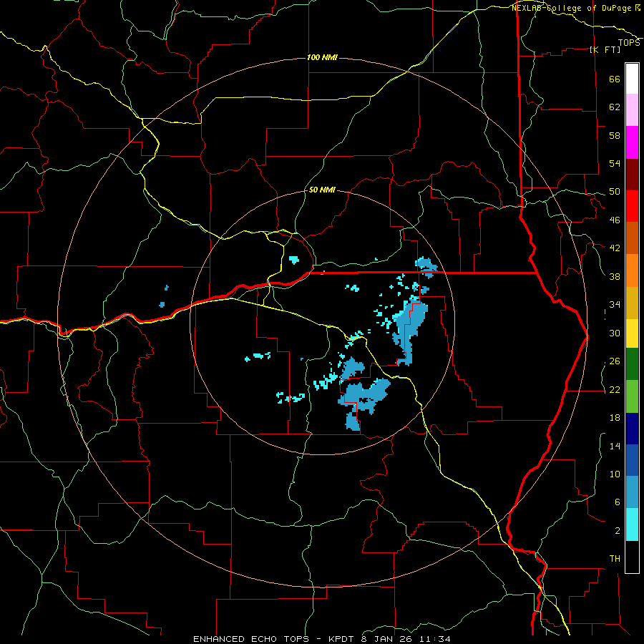Screen dimensions: 644x644
Task: Click the cyan 10 legend swatch
Action: coord(632,525)
